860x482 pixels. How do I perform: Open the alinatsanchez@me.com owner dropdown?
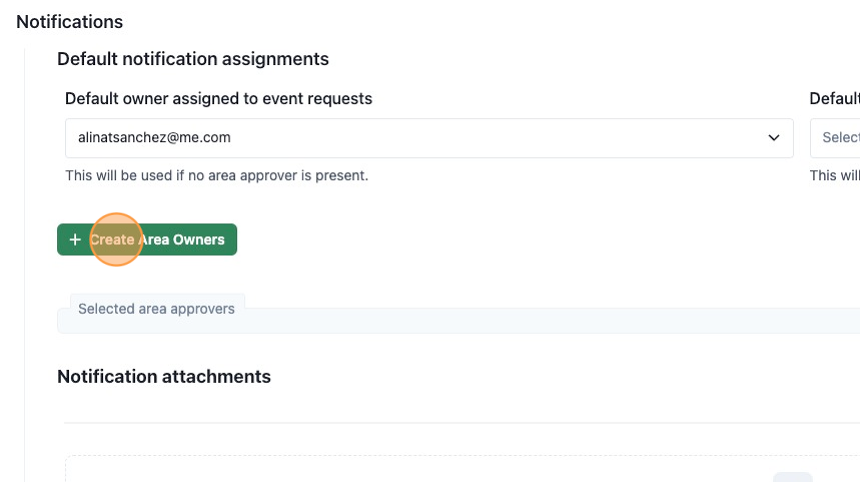pos(429,138)
